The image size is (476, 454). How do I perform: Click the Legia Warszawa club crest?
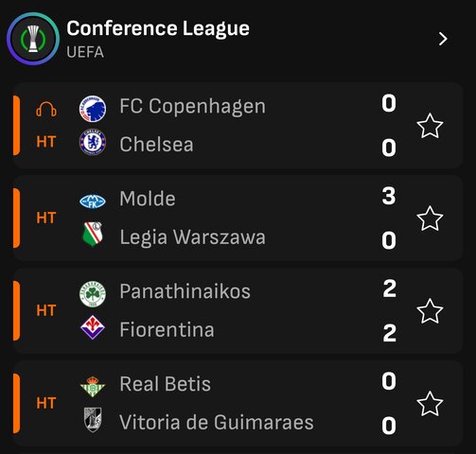click(93, 234)
